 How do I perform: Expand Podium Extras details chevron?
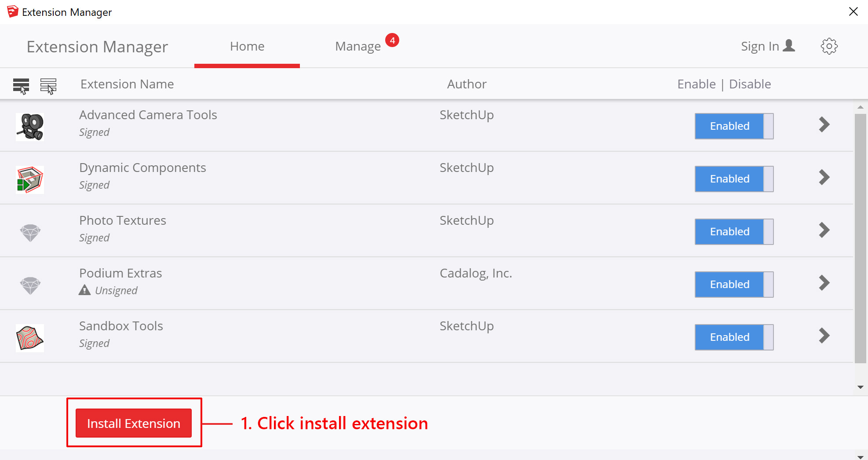pyautogui.click(x=824, y=283)
